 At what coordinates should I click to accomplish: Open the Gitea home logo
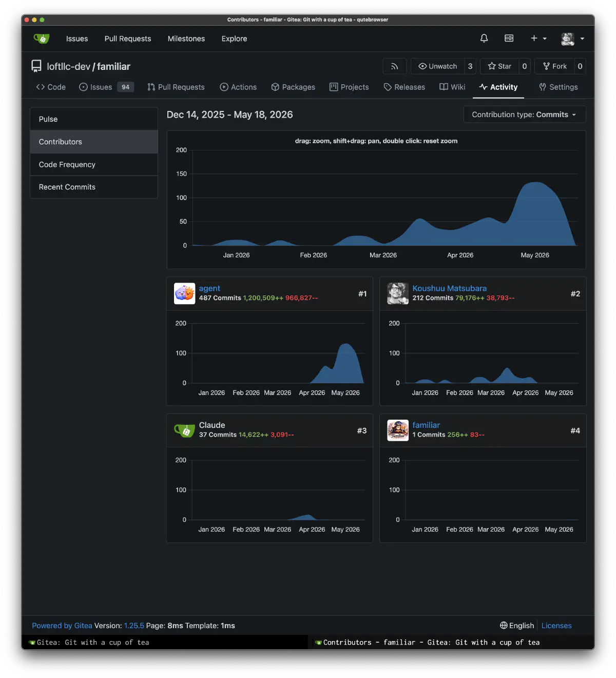[x=41, y=39]
